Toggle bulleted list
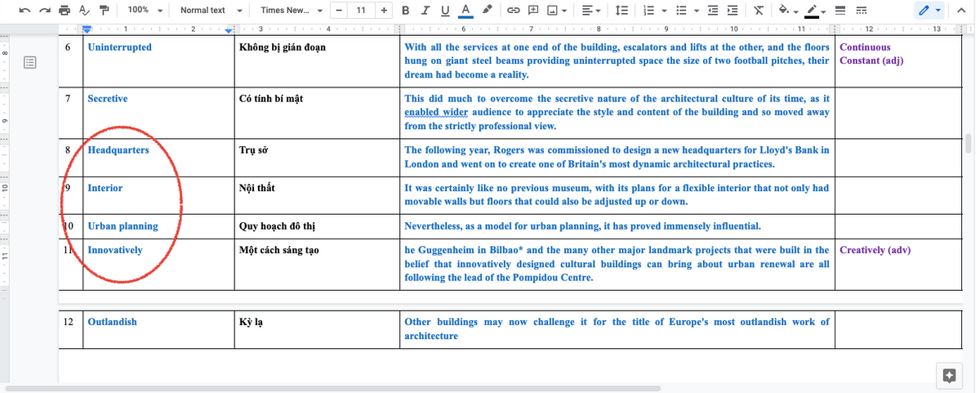 pyautogui.click(x=680, y=11)
